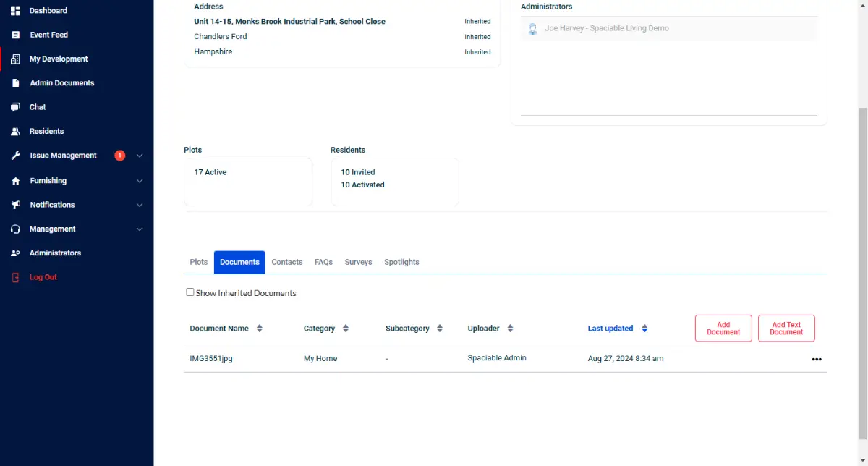Select the Documents tab

[x=239, y=262]
